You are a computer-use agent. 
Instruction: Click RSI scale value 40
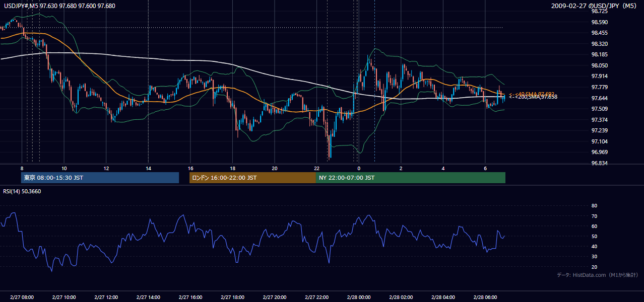[x=594, y=246]
